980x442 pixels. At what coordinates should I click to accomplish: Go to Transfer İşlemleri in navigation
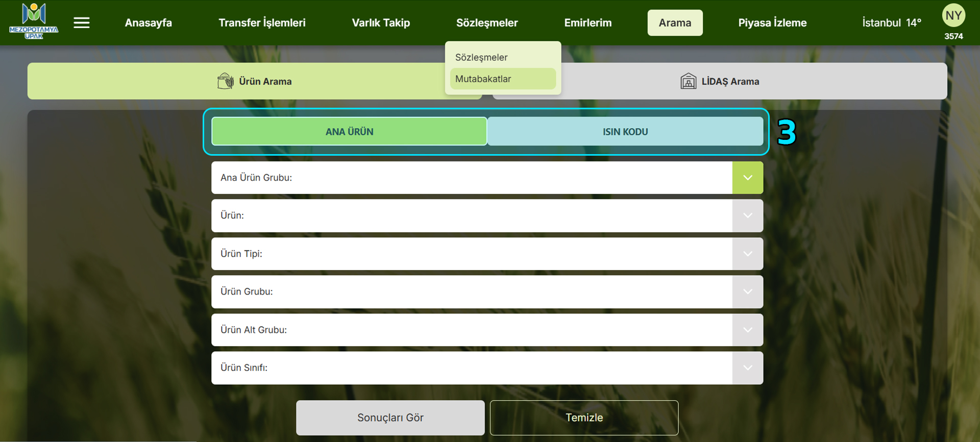point(262,23)
